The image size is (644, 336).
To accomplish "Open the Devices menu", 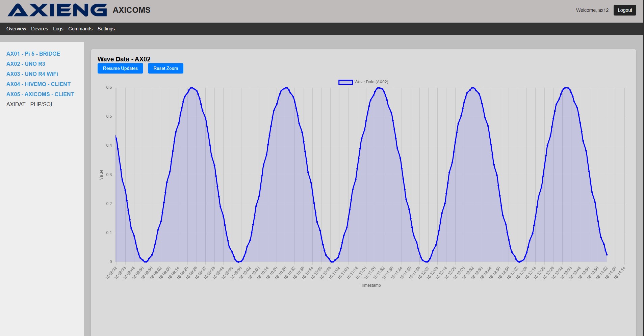I will 40,29.
